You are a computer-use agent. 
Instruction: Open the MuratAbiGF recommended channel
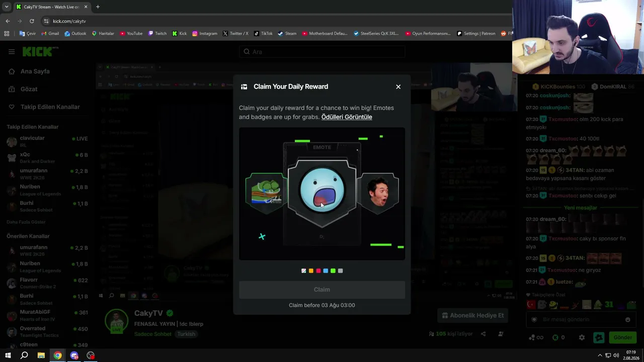[x=48, y=316]
